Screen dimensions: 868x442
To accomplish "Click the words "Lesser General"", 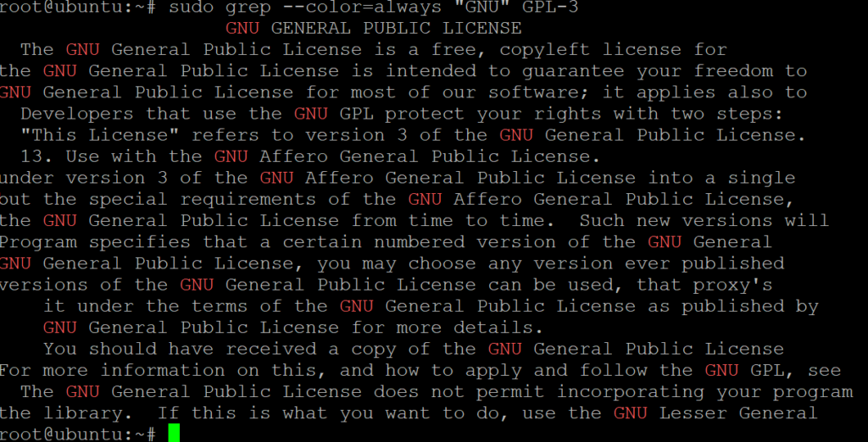I will [x=738, y=413].
